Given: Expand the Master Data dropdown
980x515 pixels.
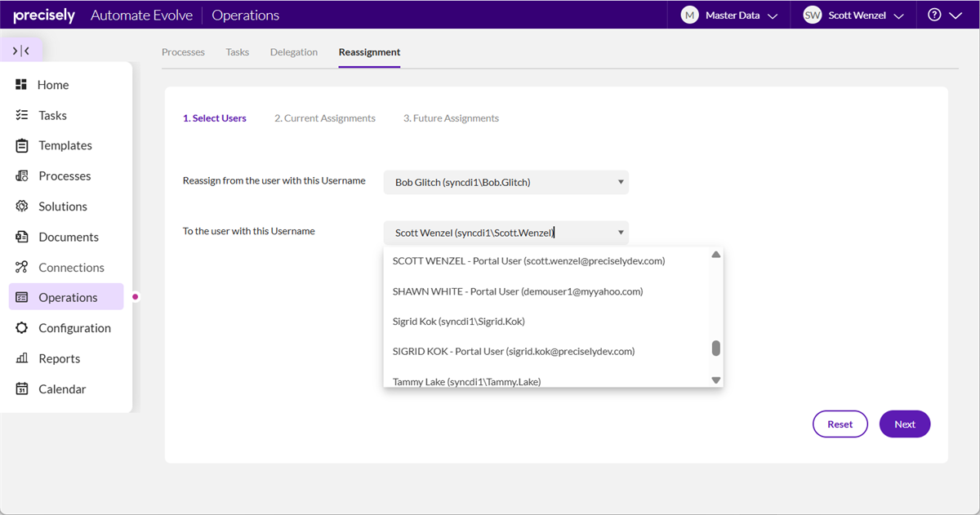Looking at the screenshot, I should coord(729,15).
